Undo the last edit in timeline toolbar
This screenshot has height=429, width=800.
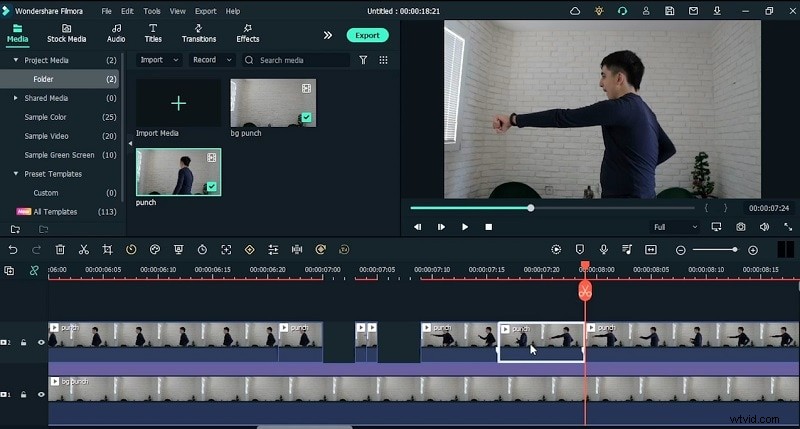pyautogui.click(x=13, y=249)
